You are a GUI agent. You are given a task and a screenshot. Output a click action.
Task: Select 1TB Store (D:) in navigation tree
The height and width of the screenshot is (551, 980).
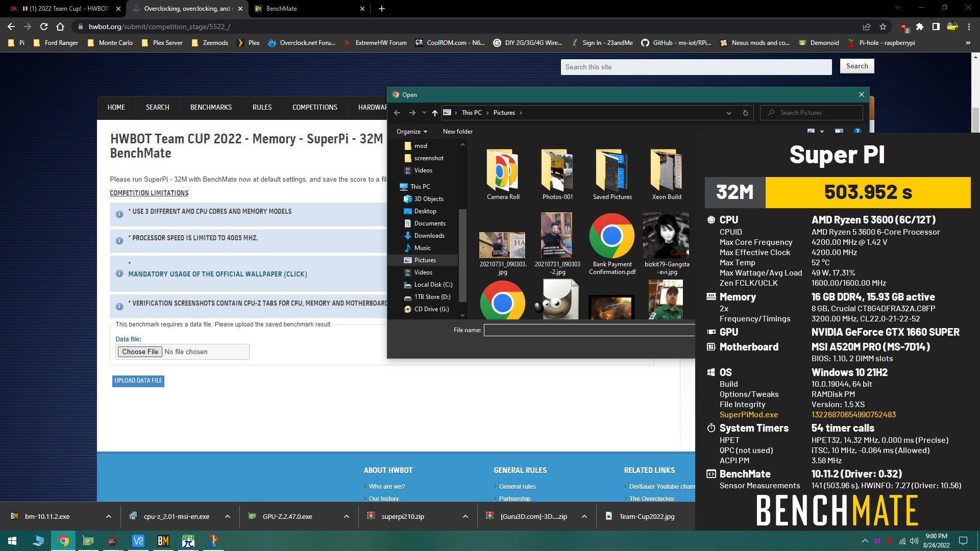[432, 297]
